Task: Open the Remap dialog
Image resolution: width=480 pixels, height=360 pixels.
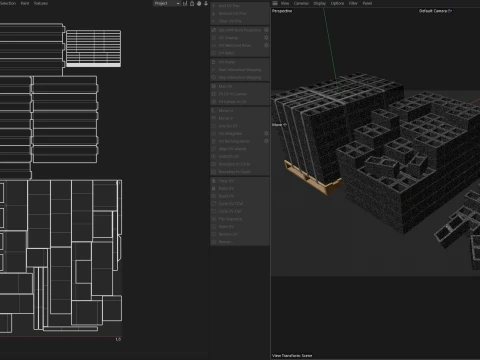Action: (240, 242)
